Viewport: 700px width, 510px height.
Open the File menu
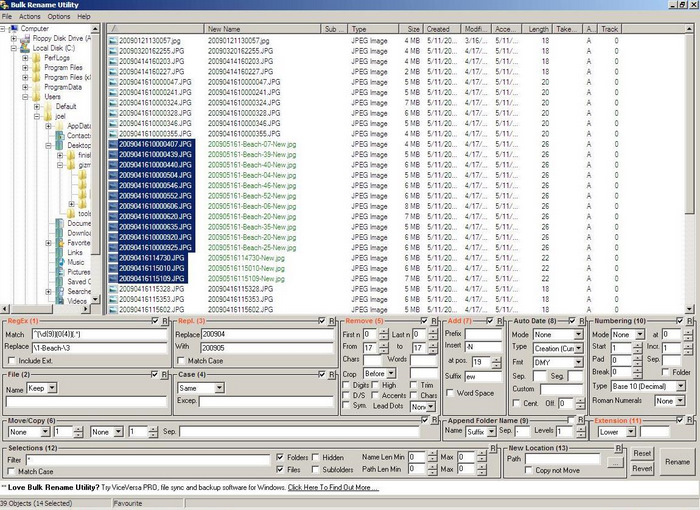point(7,17)
